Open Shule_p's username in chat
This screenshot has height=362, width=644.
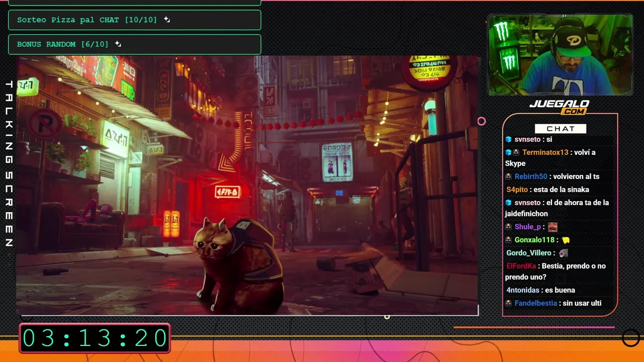(528, 227)
